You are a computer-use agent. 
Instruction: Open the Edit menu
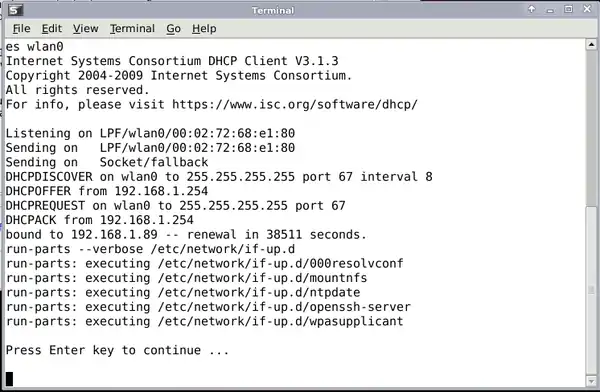coord(52,29)
